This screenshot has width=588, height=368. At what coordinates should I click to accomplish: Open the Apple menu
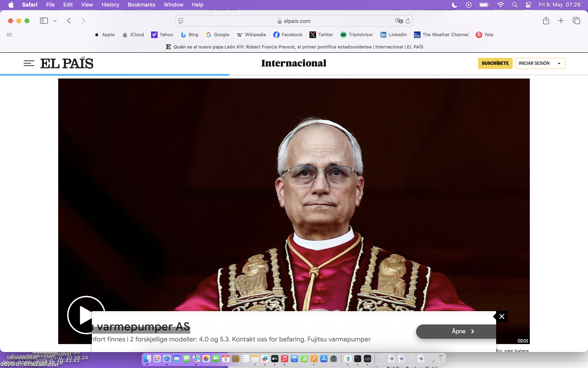point(11,5)
